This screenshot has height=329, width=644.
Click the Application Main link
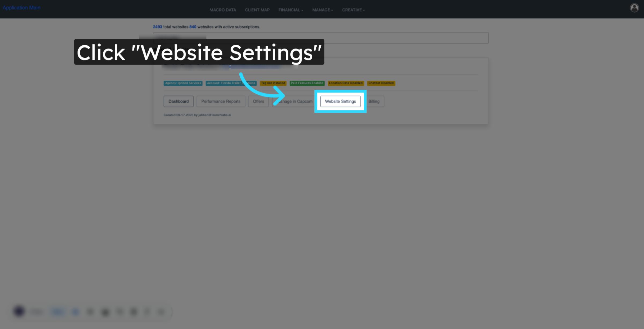[x=21, y=8]
